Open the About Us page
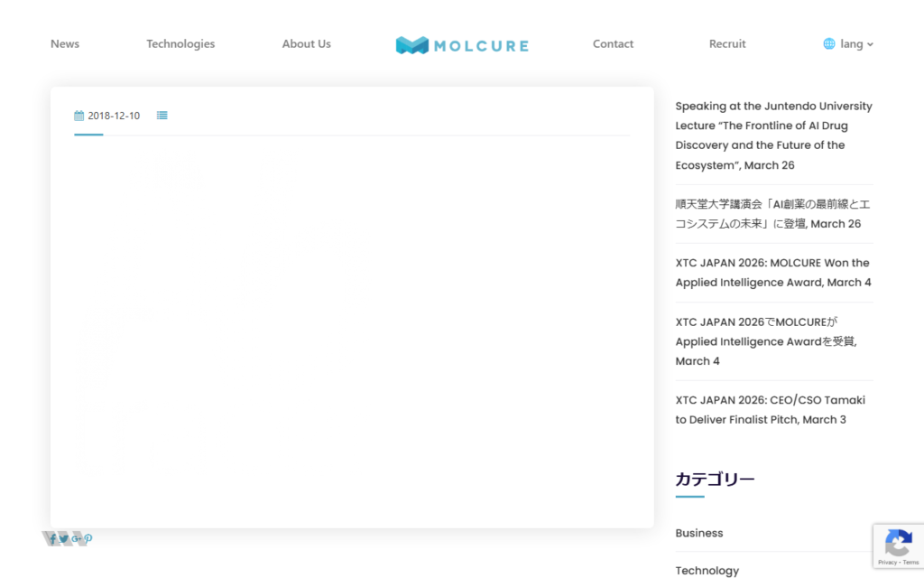Screen dimensions: 924x578 [x=306, y=43]
